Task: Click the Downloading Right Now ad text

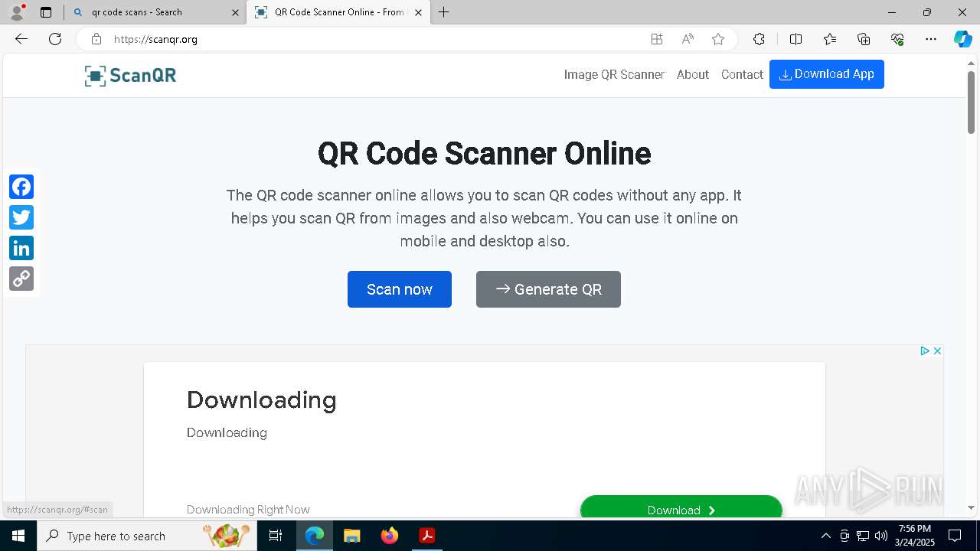Action: (248, 510)
